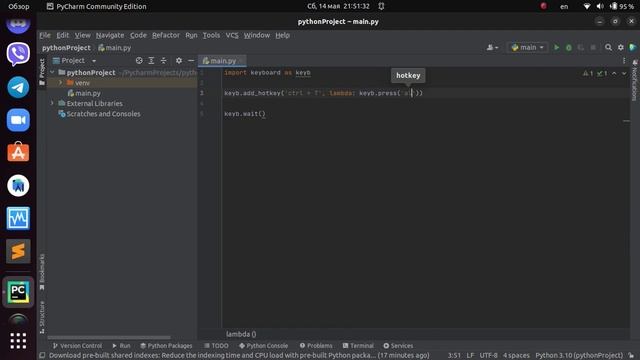640x360 pixels.
Task: Click lambda () breadcrumb below editor
Action: coord(241,334)
